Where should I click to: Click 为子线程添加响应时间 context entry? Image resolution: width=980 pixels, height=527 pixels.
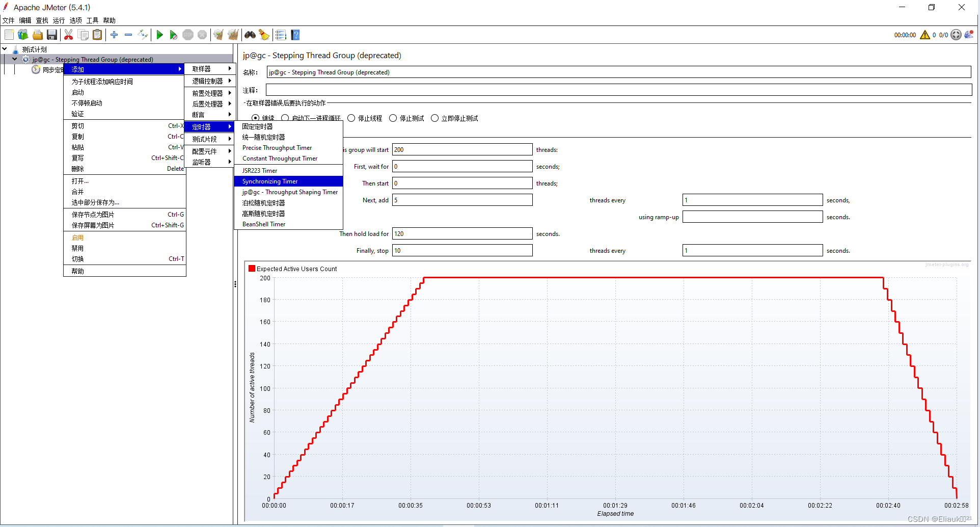[x=124, y=82]
